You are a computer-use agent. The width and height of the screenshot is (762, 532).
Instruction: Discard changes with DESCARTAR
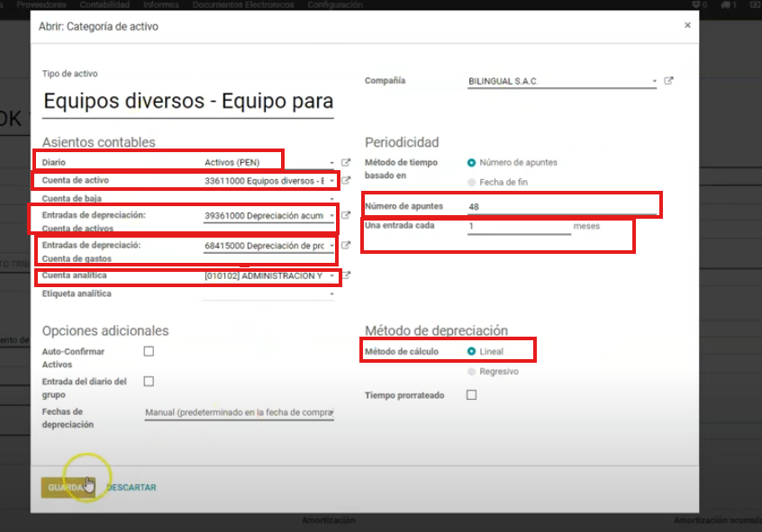[x=131, y=487]
